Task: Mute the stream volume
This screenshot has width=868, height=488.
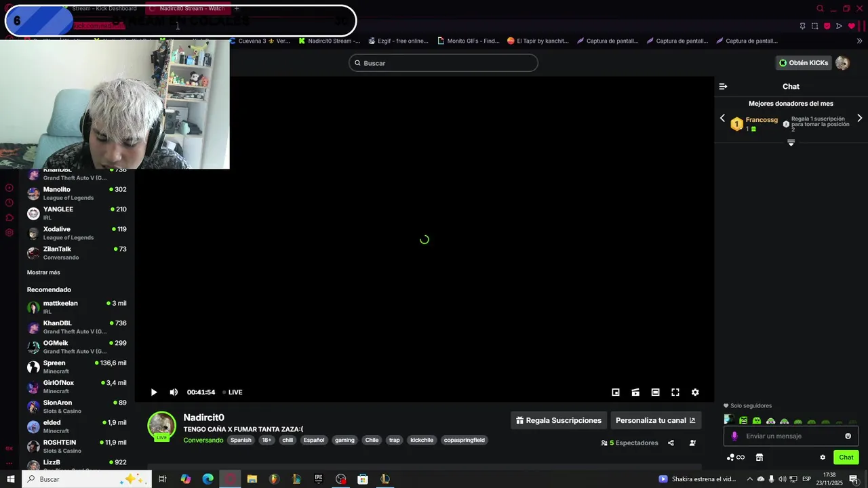Action: pyautogui.click(x=174, y=392)
